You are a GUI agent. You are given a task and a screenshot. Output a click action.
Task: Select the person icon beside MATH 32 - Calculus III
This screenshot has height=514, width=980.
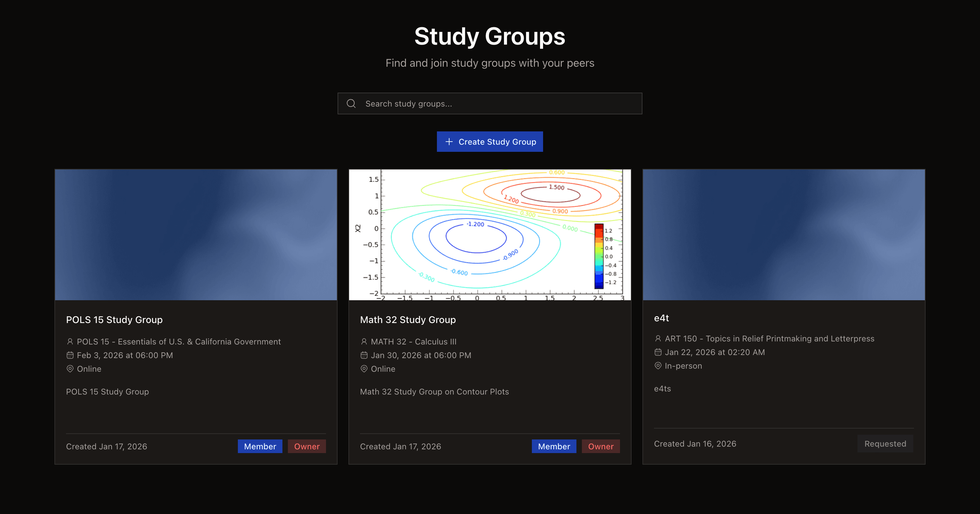tap(364, 341)
